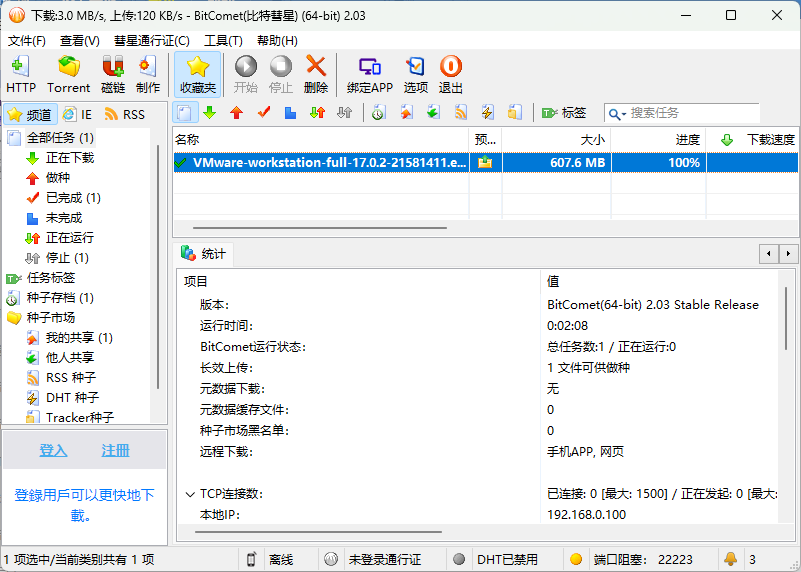The width and height of the screenshot is (801, 572).
Task: Open the 选项 options dialog
Action: [415, 74]
